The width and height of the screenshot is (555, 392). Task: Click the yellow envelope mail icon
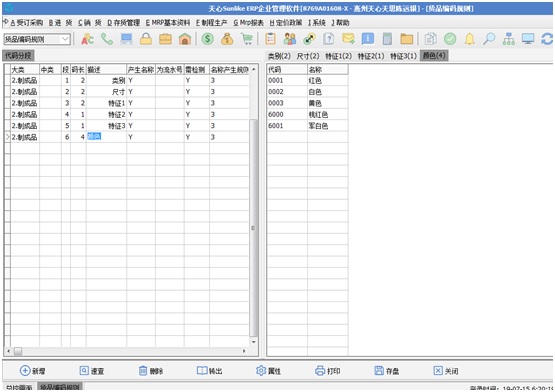[x=348, y=39]
